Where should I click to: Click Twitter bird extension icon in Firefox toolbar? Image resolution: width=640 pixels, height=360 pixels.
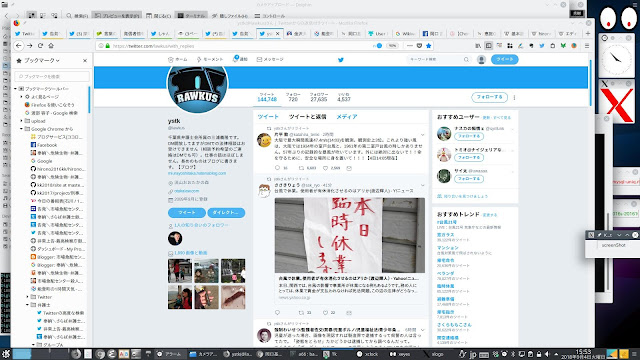point(542,46)
